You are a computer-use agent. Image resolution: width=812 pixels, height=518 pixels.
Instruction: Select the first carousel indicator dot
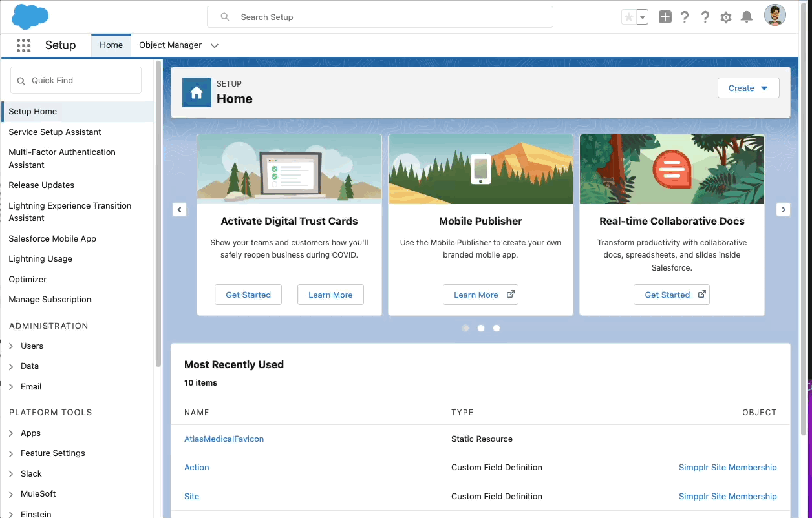[x=465, y=328]
